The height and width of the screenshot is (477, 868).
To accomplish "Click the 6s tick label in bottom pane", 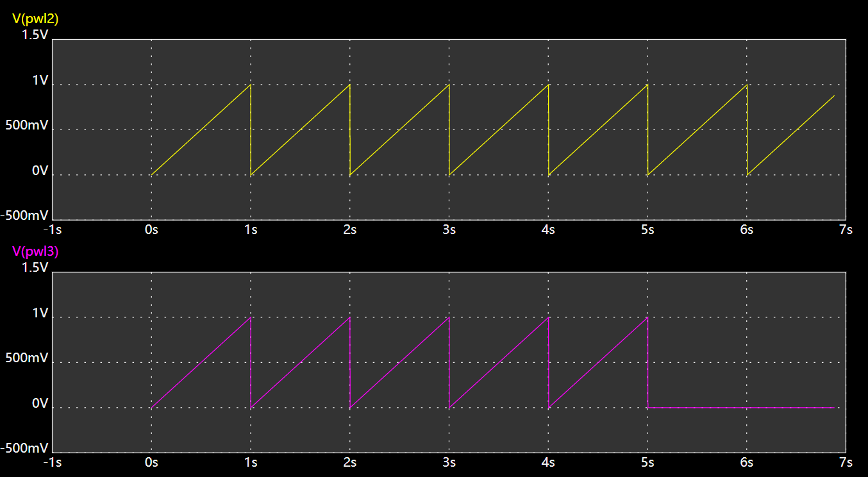I will (747, 462).
